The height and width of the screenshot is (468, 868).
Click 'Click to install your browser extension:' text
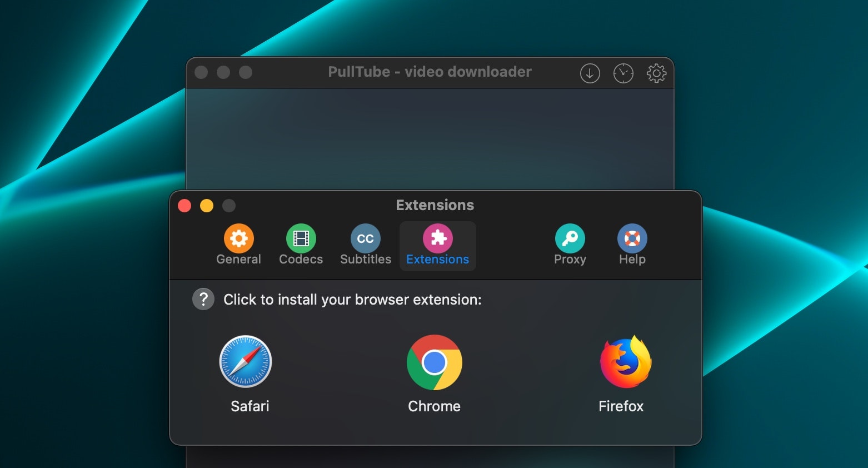(x=352, y=300)
